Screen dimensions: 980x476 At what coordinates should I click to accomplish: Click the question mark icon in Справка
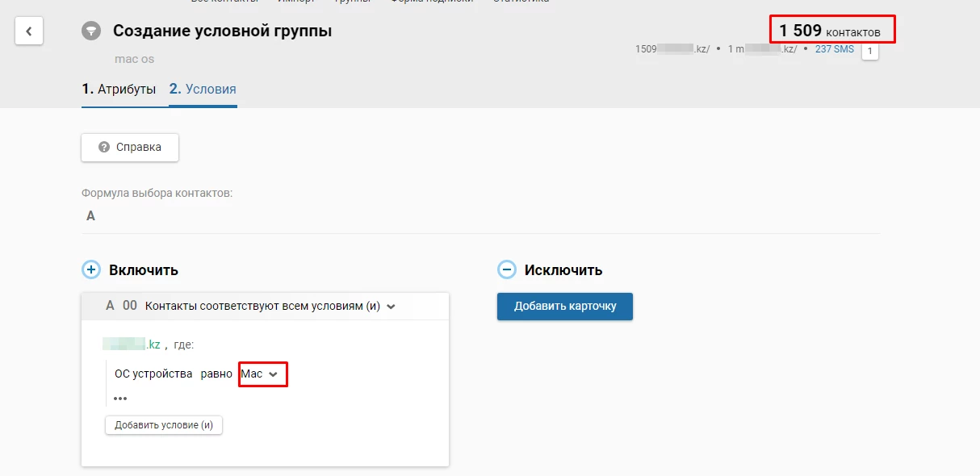(104, 147)
